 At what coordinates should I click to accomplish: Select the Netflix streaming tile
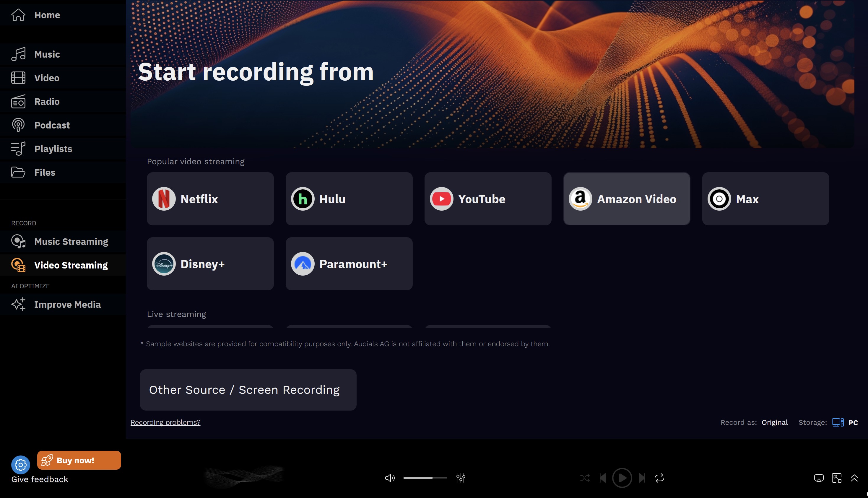(210, 199)
